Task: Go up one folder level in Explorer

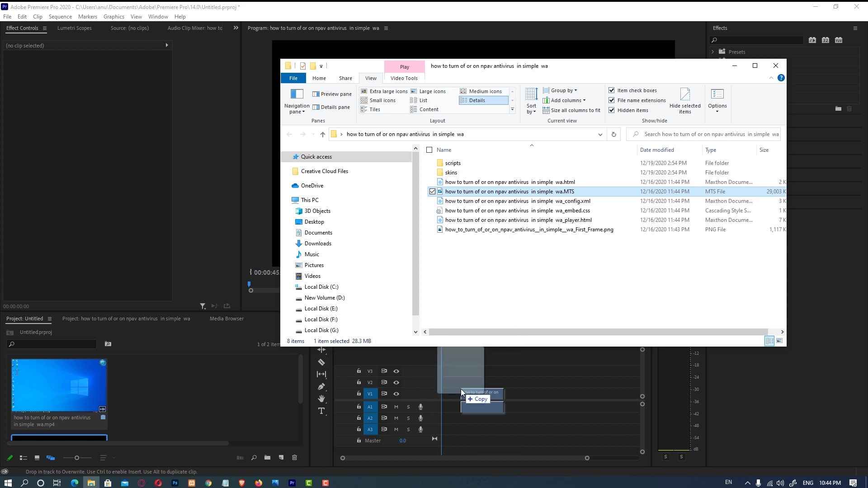Action: [322, 134]
